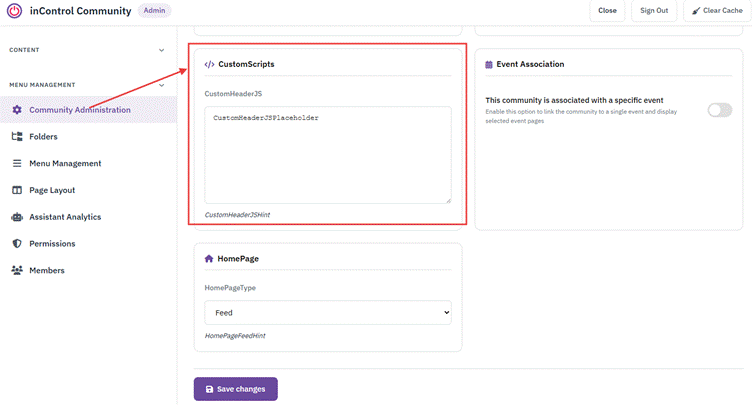Click the CustomScripts section heading
This screenshot has width=753, height=405.
pos(246,64)
